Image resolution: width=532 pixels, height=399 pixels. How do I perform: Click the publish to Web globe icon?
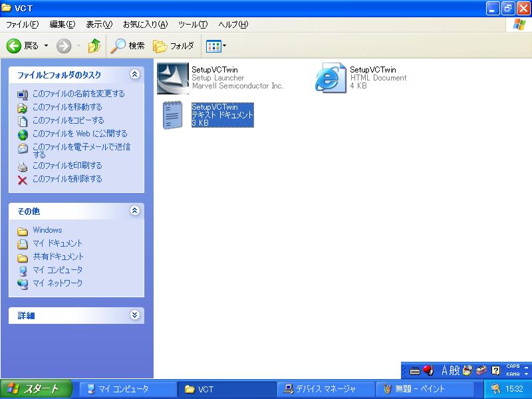[23, 135]
